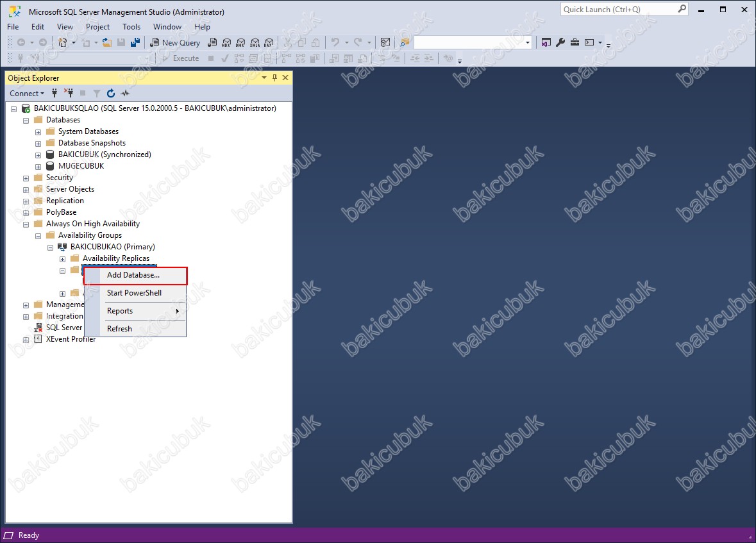Open the Help menu
Screen dimensions: 756x543
coord(203,27)
